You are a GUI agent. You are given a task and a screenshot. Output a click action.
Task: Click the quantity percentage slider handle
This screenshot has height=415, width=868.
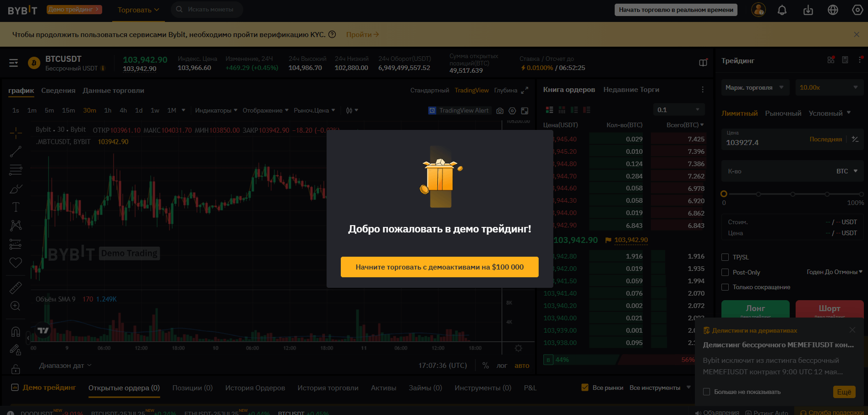click(x=724, y=194)
